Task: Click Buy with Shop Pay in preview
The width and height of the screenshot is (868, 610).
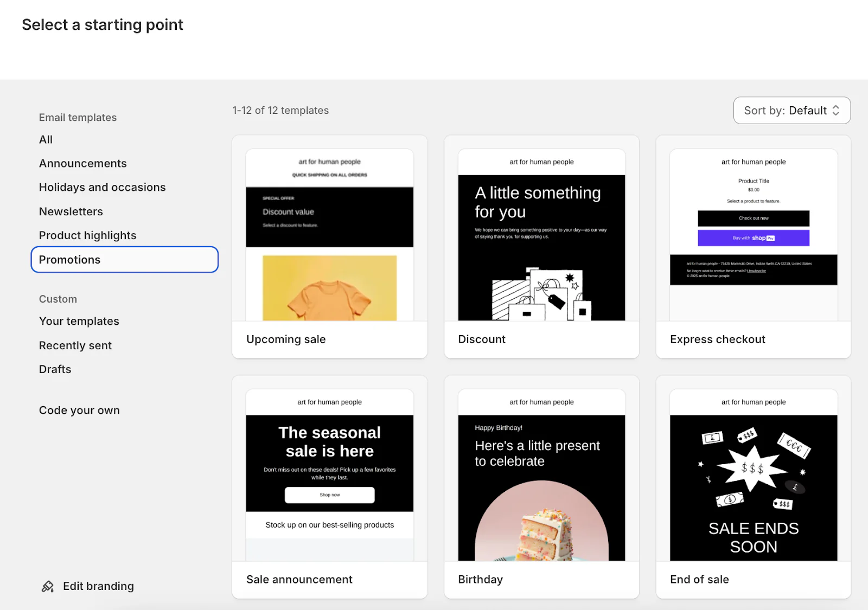Action: (753, 237)
